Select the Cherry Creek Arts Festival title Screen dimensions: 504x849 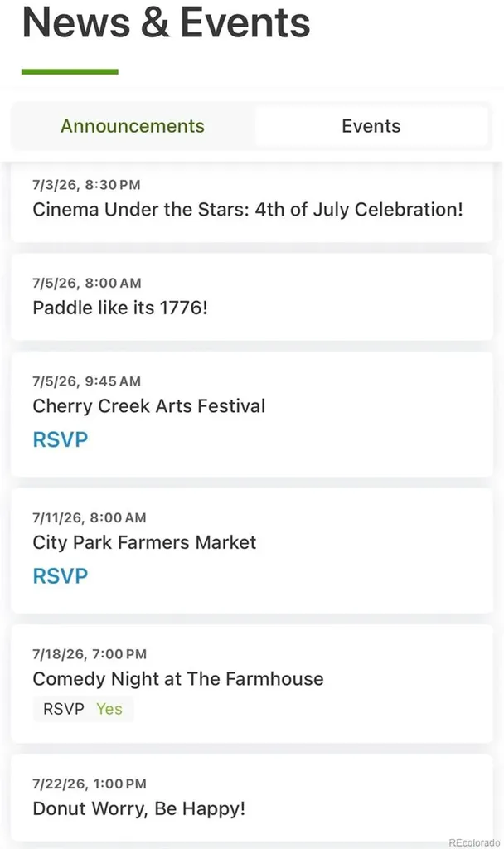click(149, 406)
